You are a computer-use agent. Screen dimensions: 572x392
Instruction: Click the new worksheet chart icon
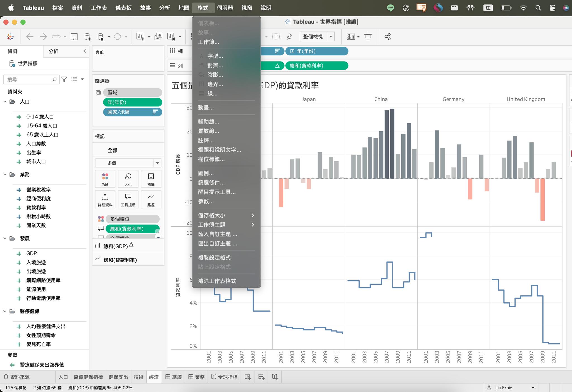pos(140,37)
